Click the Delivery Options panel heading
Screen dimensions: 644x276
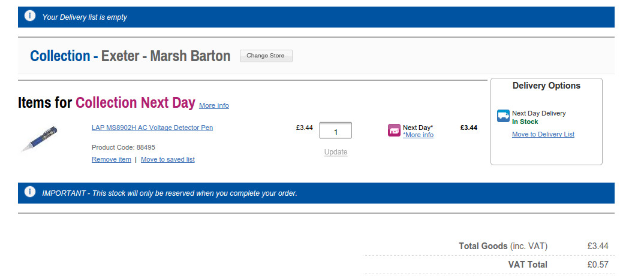click(x=546, y=86)
